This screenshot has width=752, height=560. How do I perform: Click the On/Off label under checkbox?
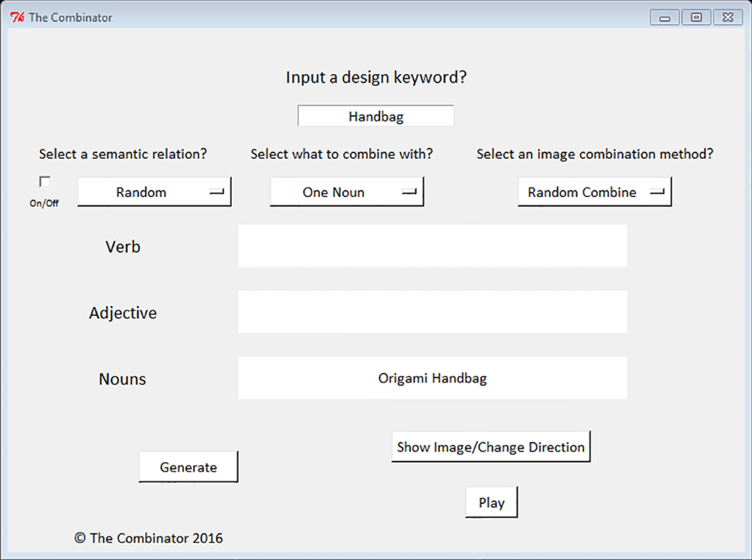[x=44, y=203]
